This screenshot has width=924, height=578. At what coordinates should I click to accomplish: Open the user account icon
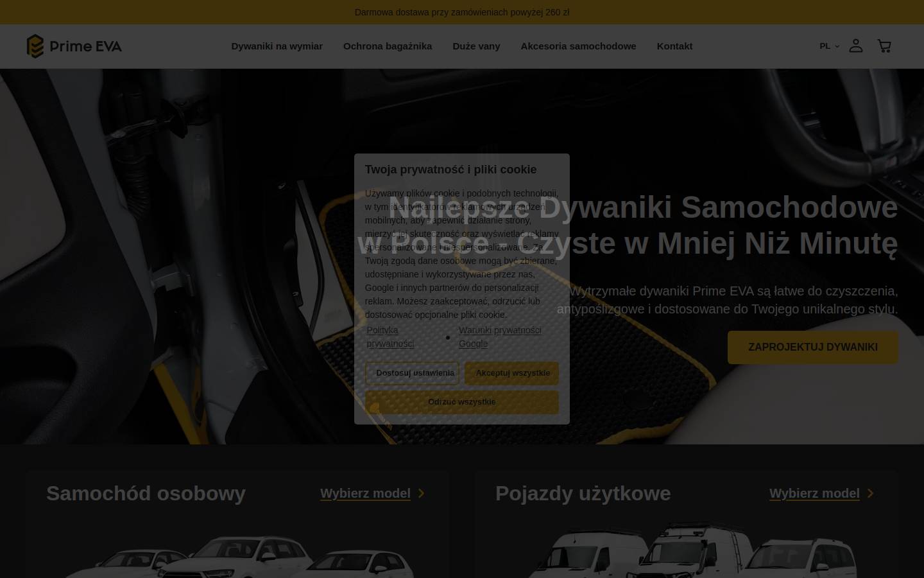(856, 46)
